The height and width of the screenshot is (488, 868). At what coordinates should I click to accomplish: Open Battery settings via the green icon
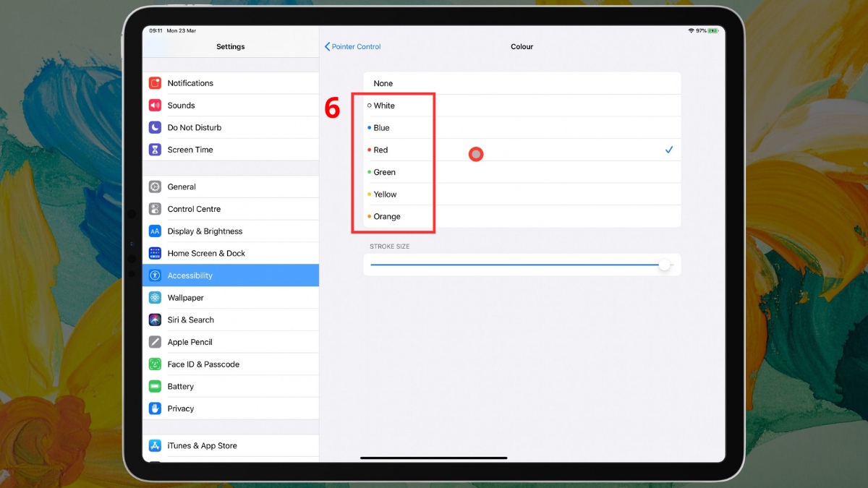coord(154,386)
